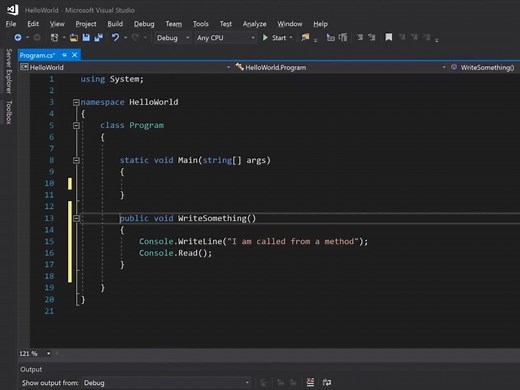
Task: Click the Output panel title
Action: 31,369
